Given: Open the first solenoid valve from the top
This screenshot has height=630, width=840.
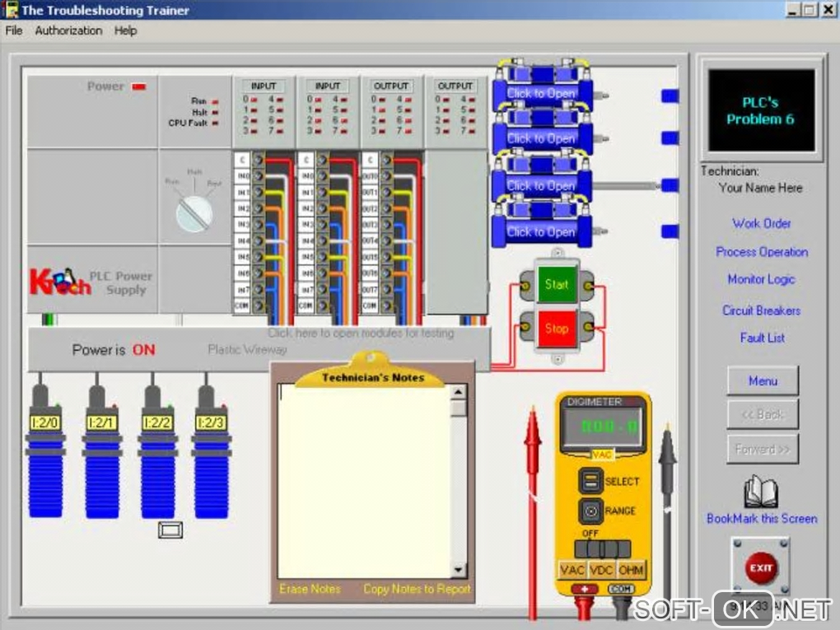Looking at the screenshot, I should pos(542,93).
